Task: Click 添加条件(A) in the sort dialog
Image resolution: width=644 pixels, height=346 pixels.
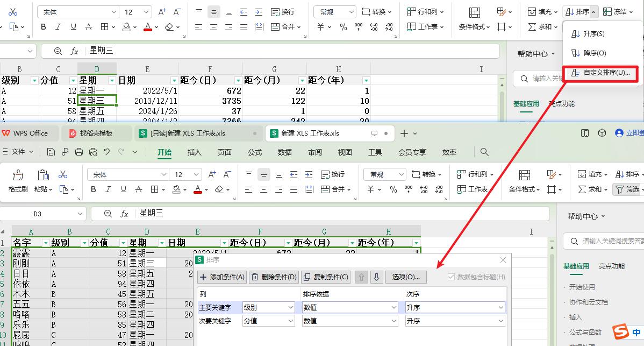Action: (x=222, y=277)
